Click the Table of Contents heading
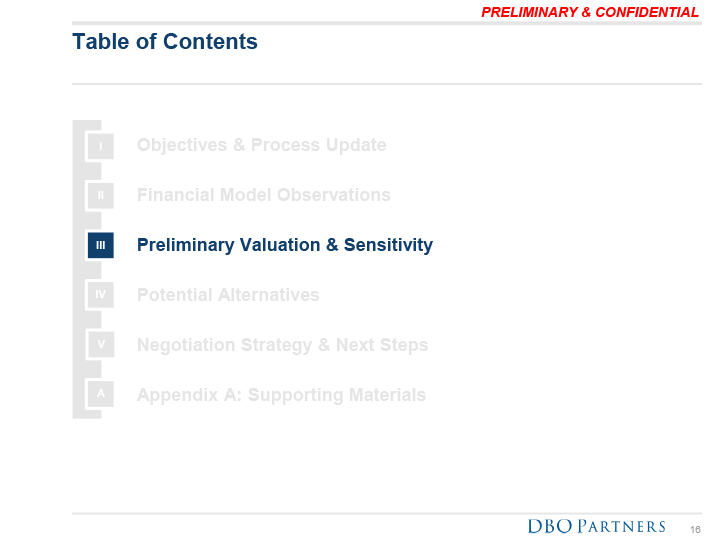 pos(165,42)
